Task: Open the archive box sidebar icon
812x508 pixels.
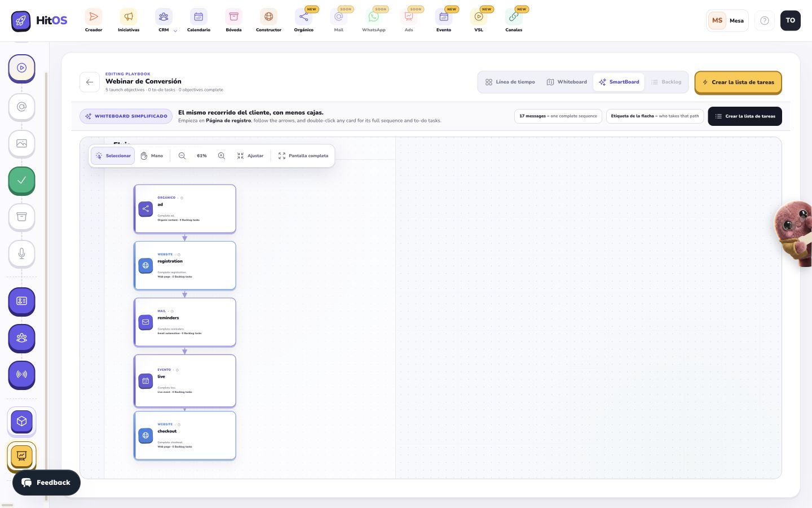Action: 21,217
